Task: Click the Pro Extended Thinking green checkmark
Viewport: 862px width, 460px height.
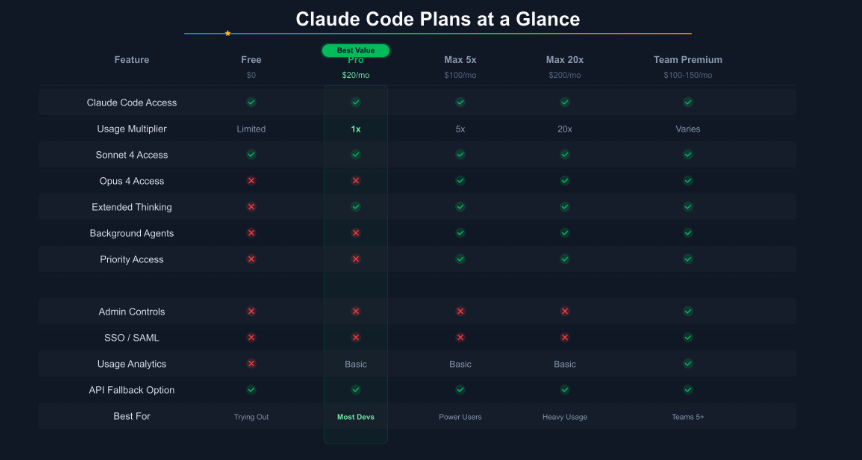Action: [356, 207]
